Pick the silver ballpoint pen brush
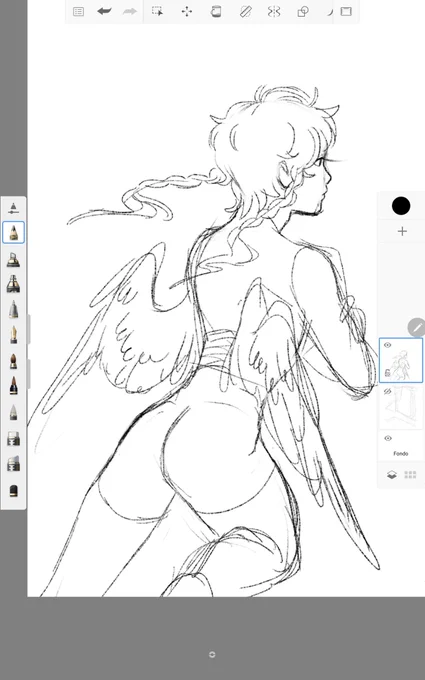Viewport: 425px width, 680px height. click(x=13, y=310)
